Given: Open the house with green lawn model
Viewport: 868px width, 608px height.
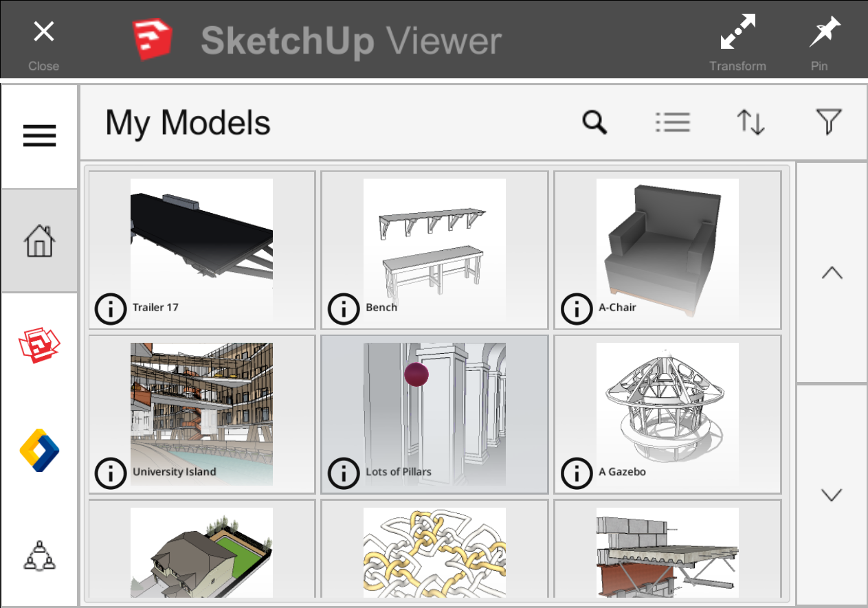Looking at the screenshot, I should 201,552.
